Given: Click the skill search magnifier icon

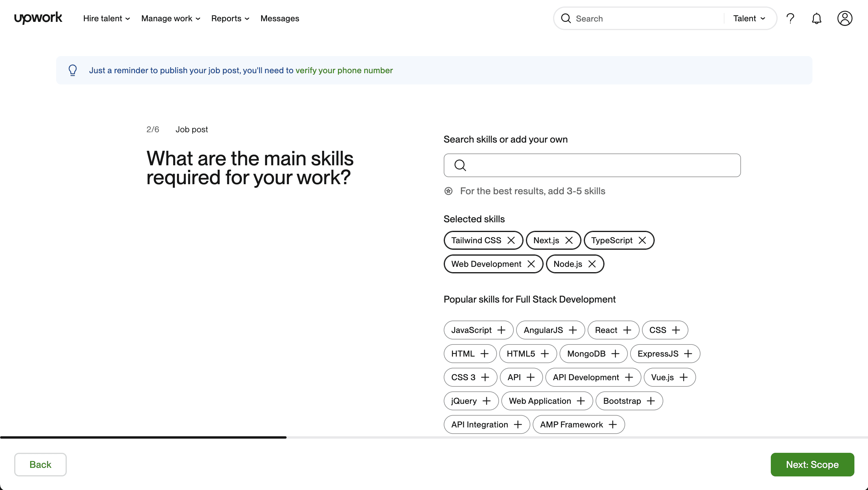Looking at the screenshot, I should pos(461,166).
